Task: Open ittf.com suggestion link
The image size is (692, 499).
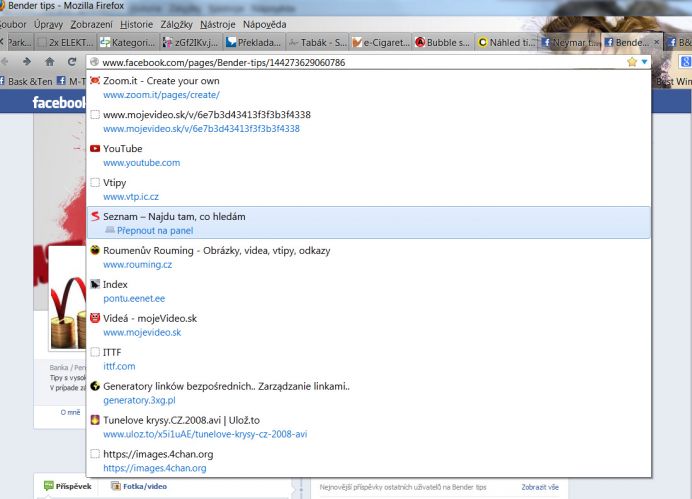Action: coord(119,366)
